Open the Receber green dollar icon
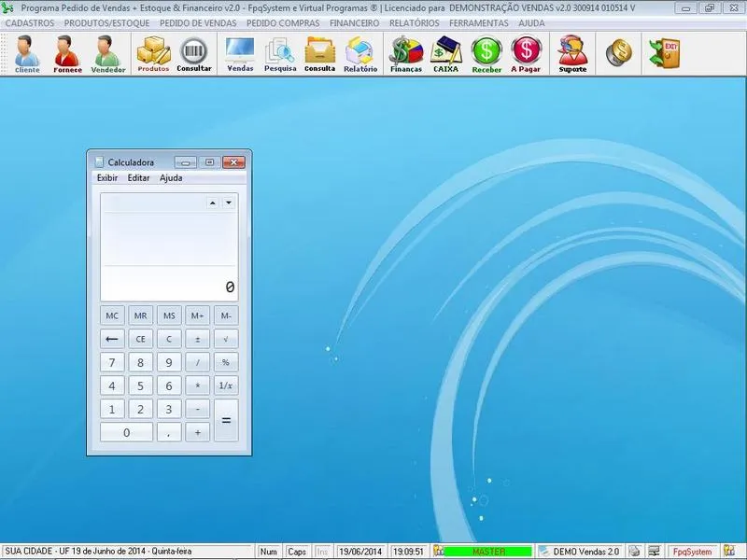The height and width of the screenshot is (560, 747). click(x=486, y=53)
